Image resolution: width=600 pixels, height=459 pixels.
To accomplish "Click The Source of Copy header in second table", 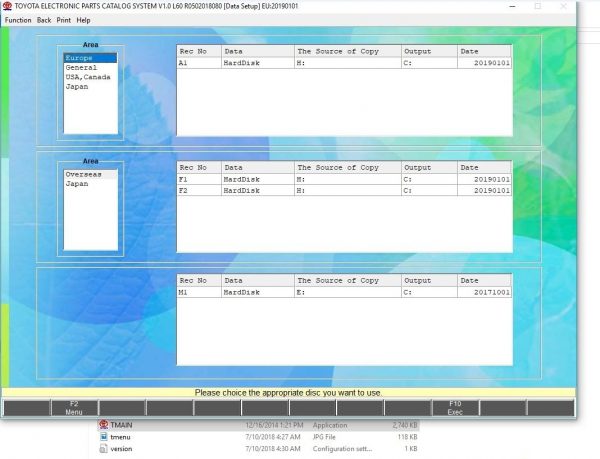I will [348, 168].
